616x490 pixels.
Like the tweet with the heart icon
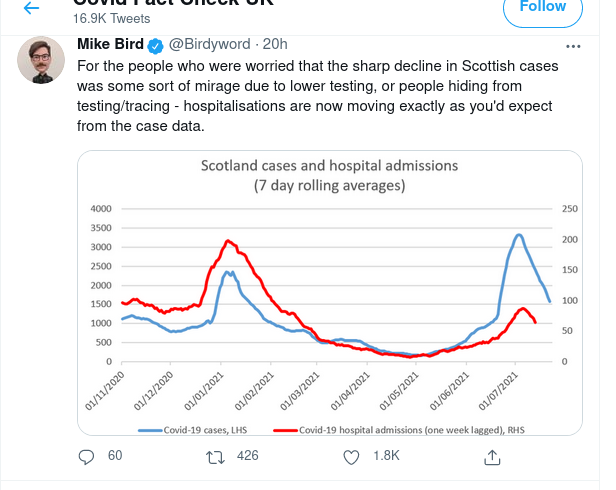click(x=351, y=456)
